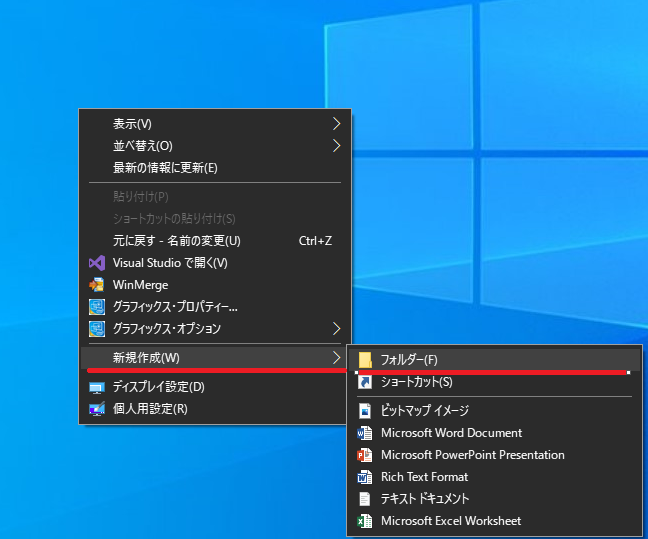Open ディスプレイ設定(D)
Screen dimensions: 648x539
[x=215, y=387]
